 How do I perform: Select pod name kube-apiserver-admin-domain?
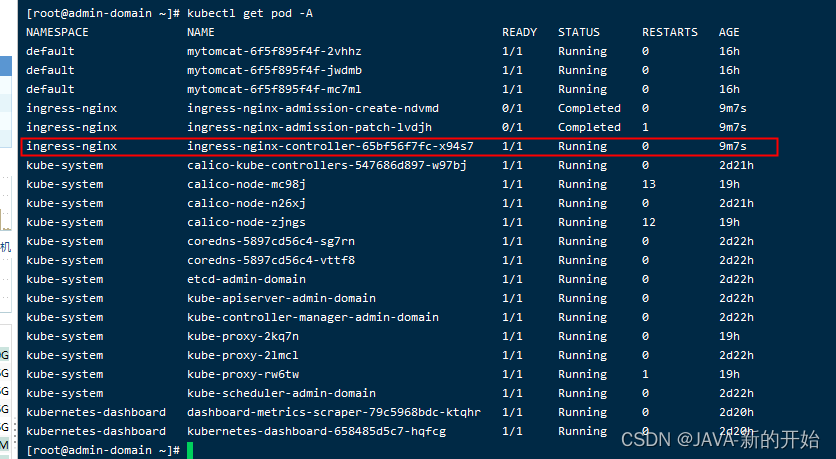[281, 299]
